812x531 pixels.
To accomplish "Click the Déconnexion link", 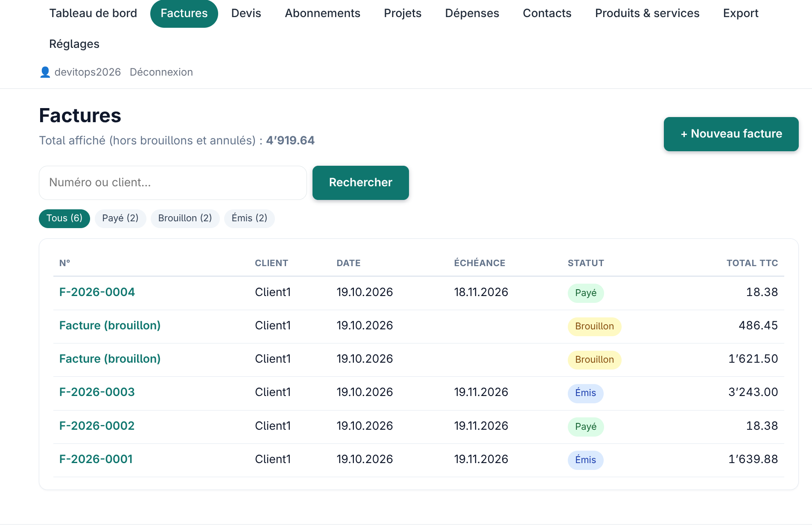I will 161,72.
